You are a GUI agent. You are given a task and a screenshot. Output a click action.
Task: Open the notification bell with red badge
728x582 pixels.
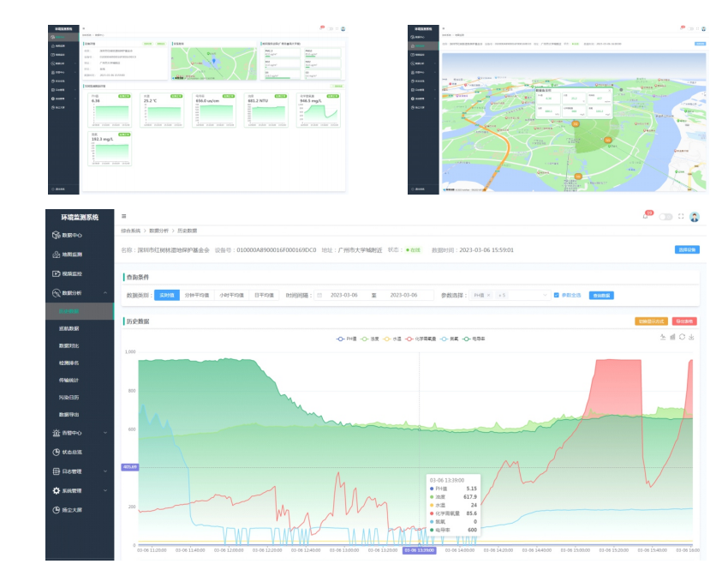click(646, 216)
